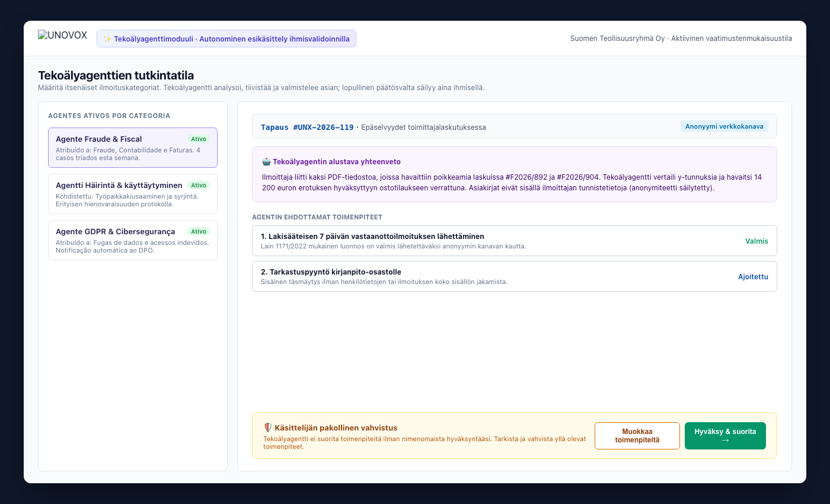The height and width of the screenshot is (504, 830).
Task: Approve with Hyväksy & suorita button
Action: [725, 436]
